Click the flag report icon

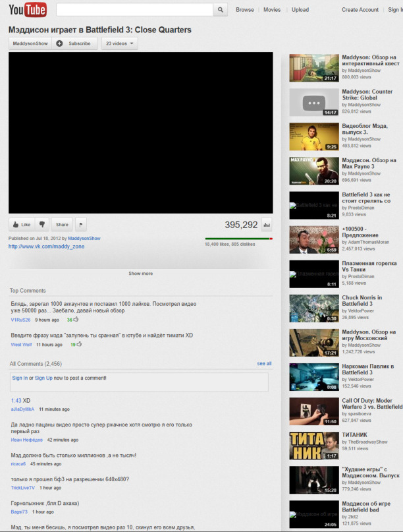pos(81,224)
